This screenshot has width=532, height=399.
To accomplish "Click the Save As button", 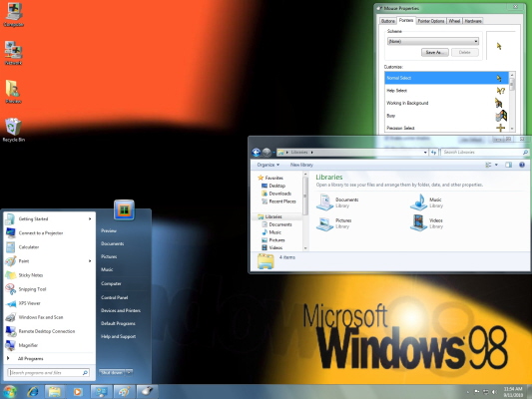I will coord(435,53).
